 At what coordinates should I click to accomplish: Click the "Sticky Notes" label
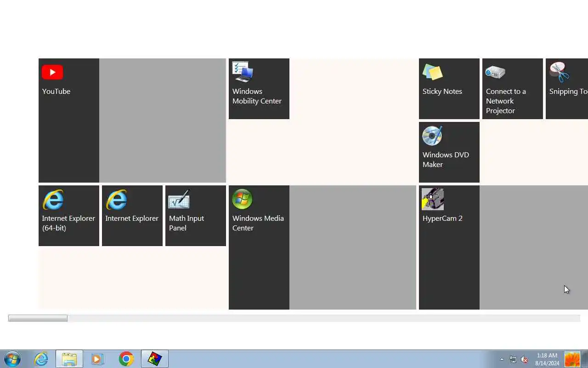(x=442, y=91)
